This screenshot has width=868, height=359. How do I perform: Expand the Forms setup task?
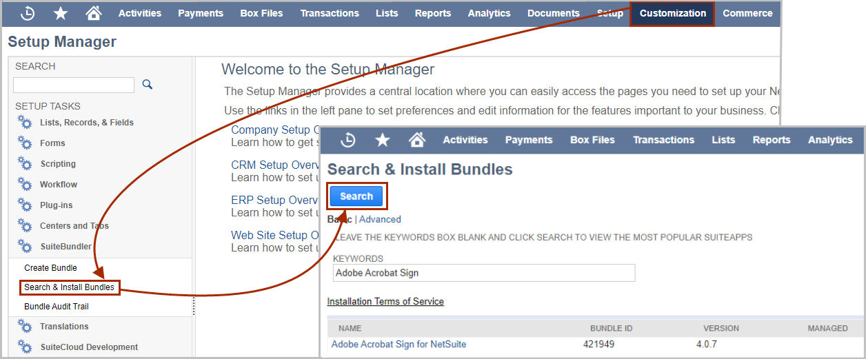click(x=52, y=143)
